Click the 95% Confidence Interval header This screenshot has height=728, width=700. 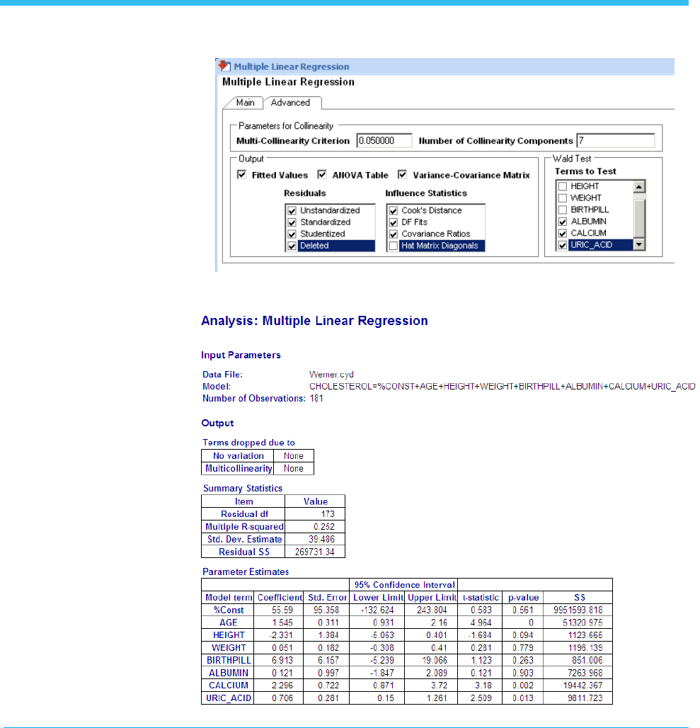click(x=405, y=585)
